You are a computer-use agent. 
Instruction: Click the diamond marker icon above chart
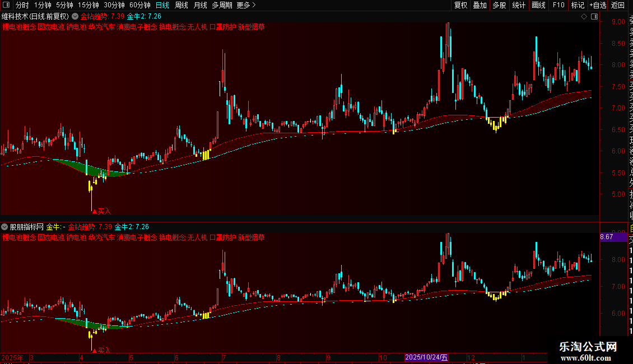click(x=584, y=17)
